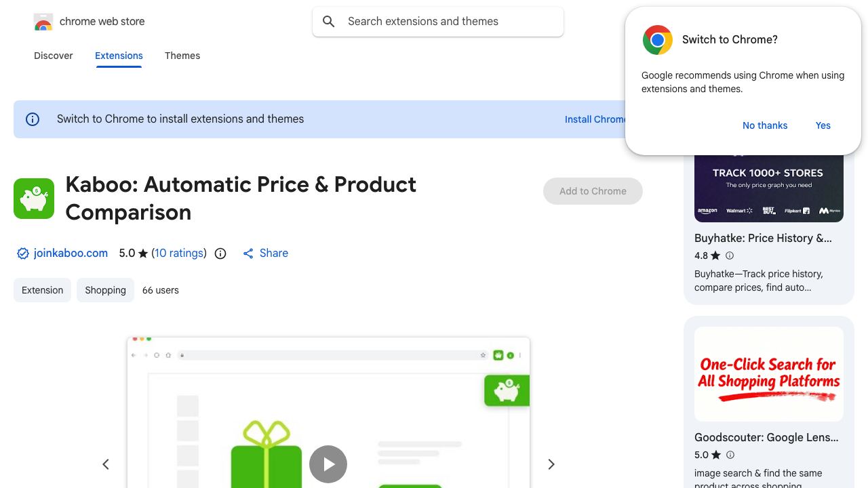
Task: Click the Shopping category chip
Action: pyautogui.click(x=105, y=290)
